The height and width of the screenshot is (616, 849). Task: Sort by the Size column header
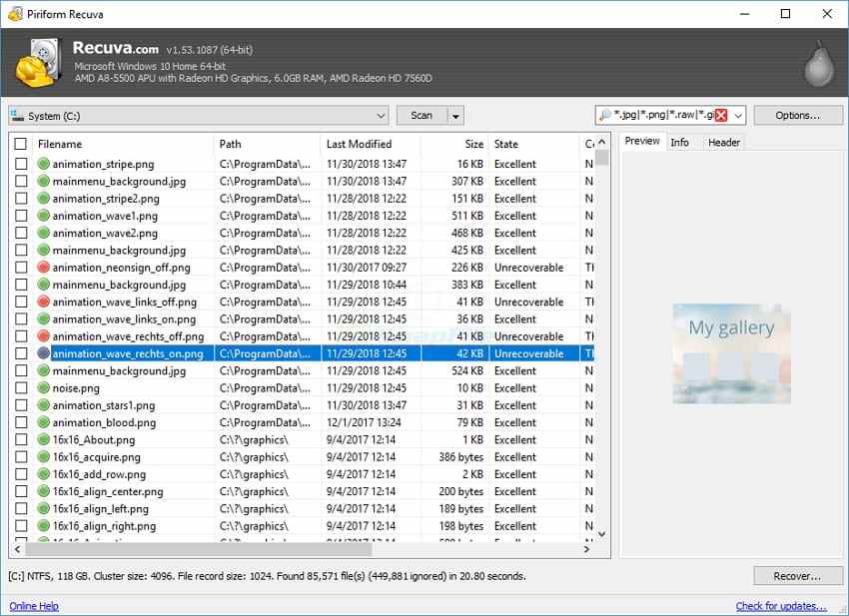click(454, 144)
